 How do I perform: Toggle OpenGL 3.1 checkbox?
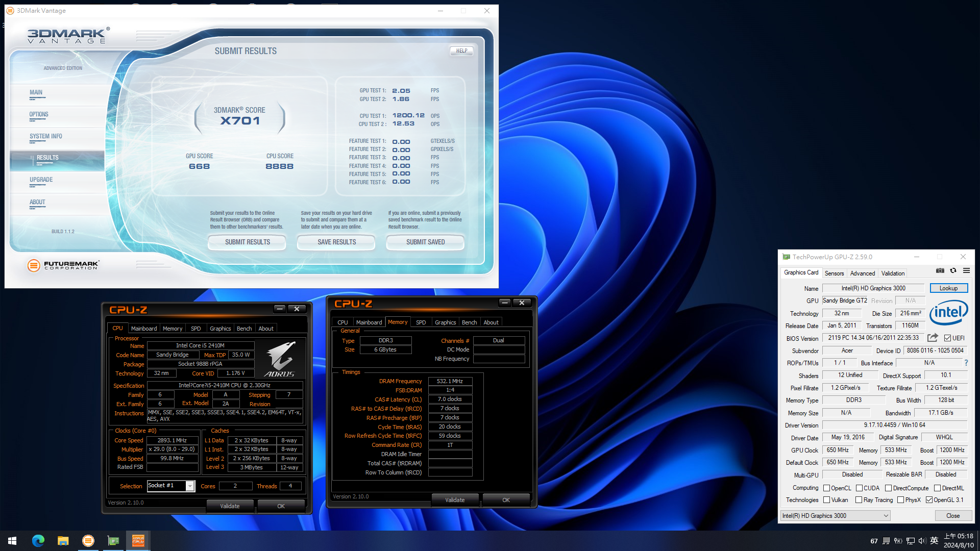[929, 500]
